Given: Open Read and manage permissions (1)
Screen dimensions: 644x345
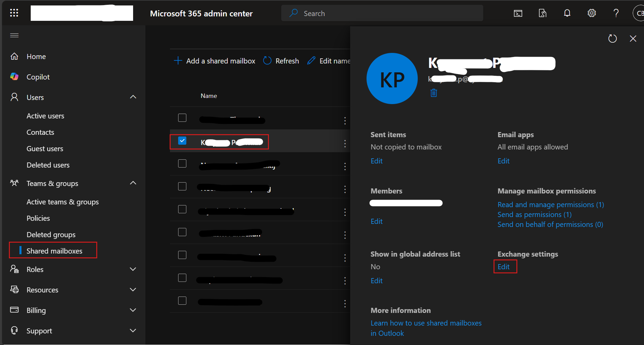Looking at the screenshot, I should [x=551, y=205].
